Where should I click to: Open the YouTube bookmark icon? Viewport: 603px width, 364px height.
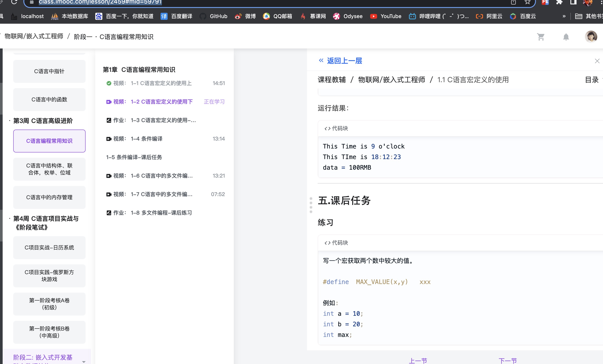point(373,16)
